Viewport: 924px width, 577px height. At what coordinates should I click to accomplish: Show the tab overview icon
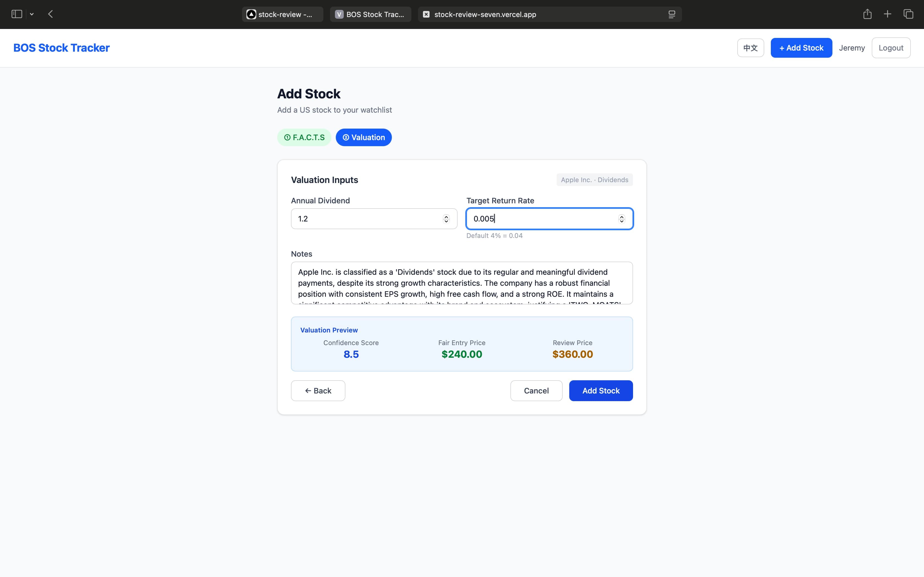[x=908, y=14]
